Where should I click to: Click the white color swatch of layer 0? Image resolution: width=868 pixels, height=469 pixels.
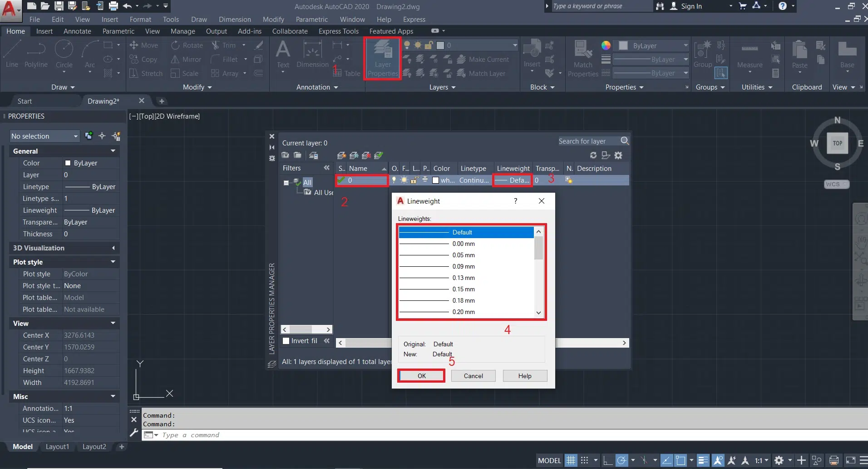click(x=436, y=180)
